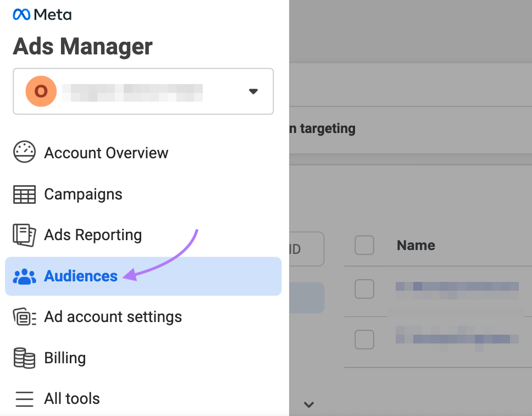The height and width of the screenshot is (416, 532).
Task: Click the Billing link text
Action: (65, 358)
